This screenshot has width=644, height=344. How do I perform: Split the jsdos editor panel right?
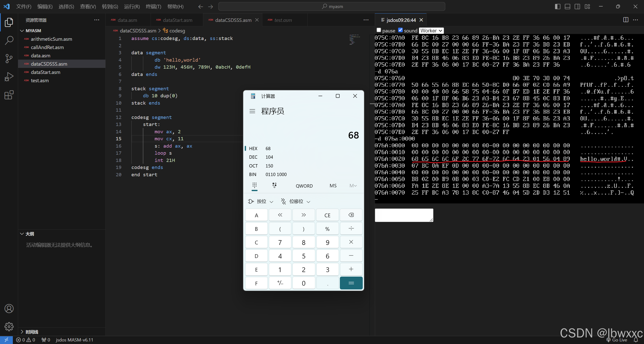click(626, 20)
